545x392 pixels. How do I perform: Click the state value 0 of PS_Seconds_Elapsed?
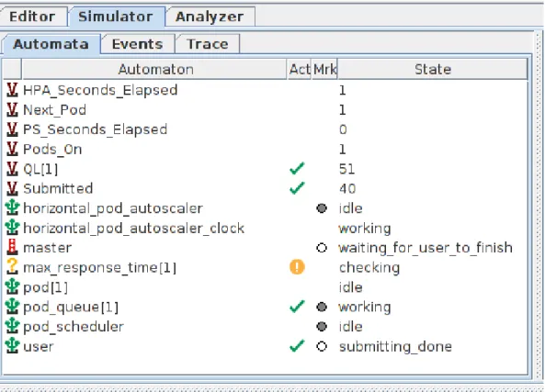(x=343, y=129)
